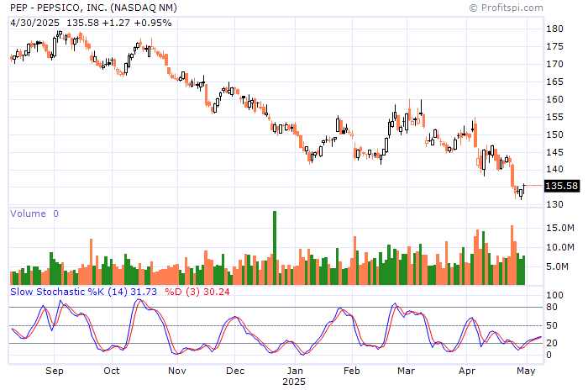
Task: Click the Sep month label on the time axis
Action: pos(55,371)
